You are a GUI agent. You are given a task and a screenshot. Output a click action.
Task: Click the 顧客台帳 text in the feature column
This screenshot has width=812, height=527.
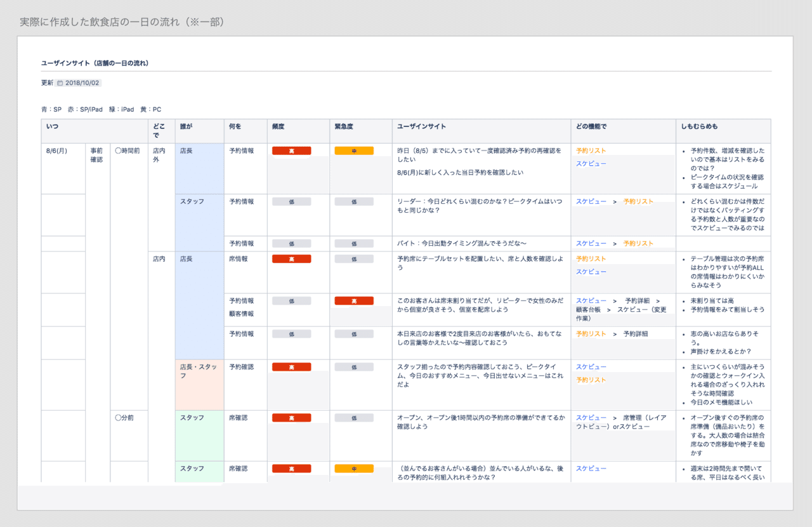[589, 310]
